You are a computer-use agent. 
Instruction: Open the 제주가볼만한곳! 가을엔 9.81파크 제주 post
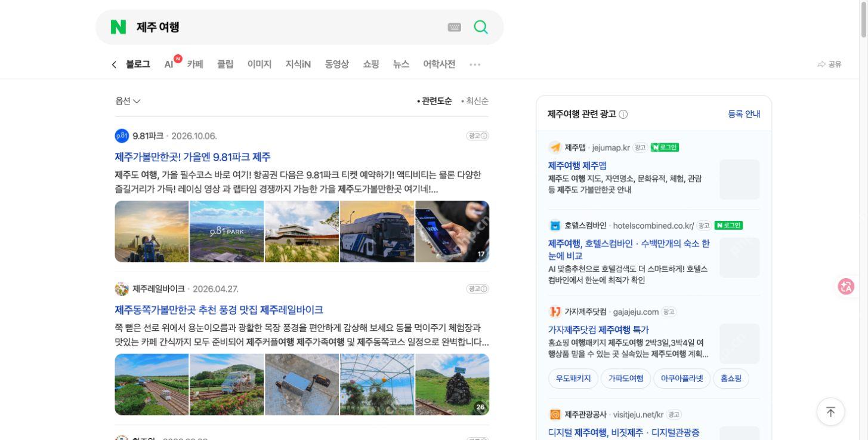pos(193,157)
